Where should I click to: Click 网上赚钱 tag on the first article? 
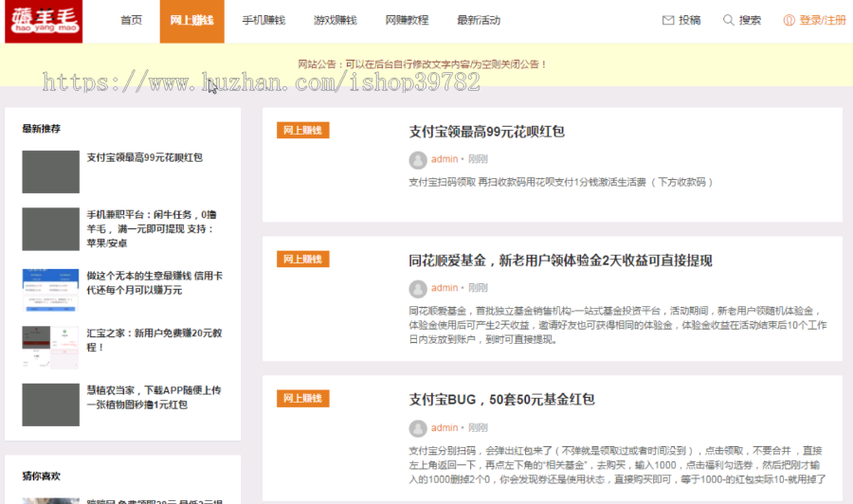coord(302,131)
